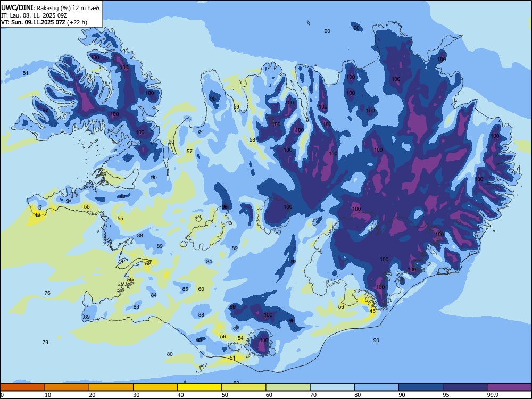This screenshot has width=532, height=399.
Task: Click the humidity value '98' on the map
Action: tap(225, 207)
